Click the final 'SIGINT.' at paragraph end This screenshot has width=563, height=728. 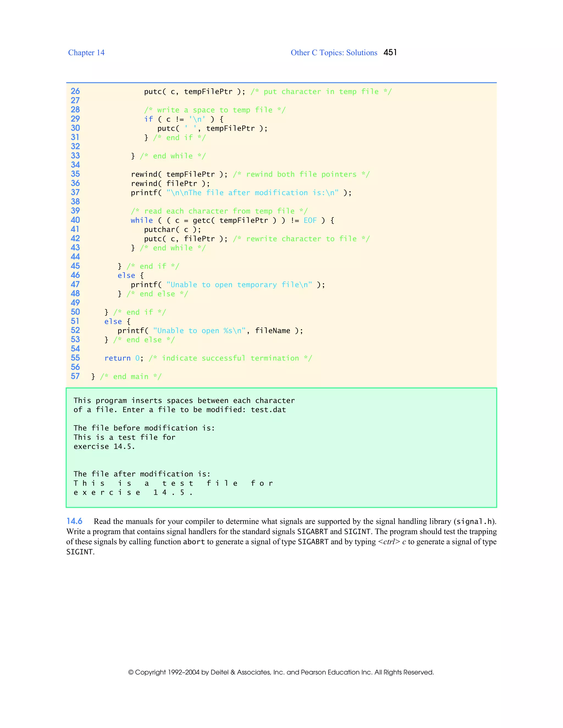point(80,552)
